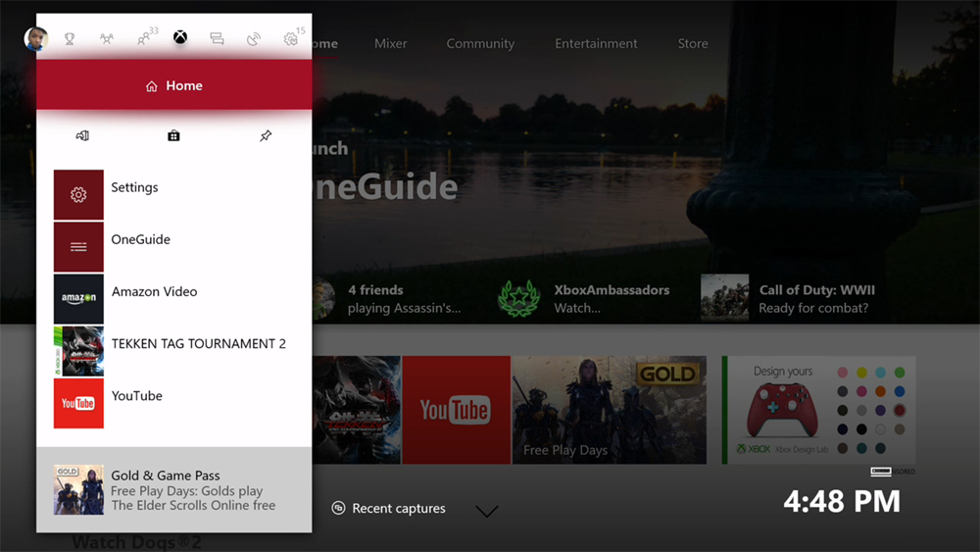Open the profile avatar in the guide
Screen dimensions: 980x552
tap(35, 39)
